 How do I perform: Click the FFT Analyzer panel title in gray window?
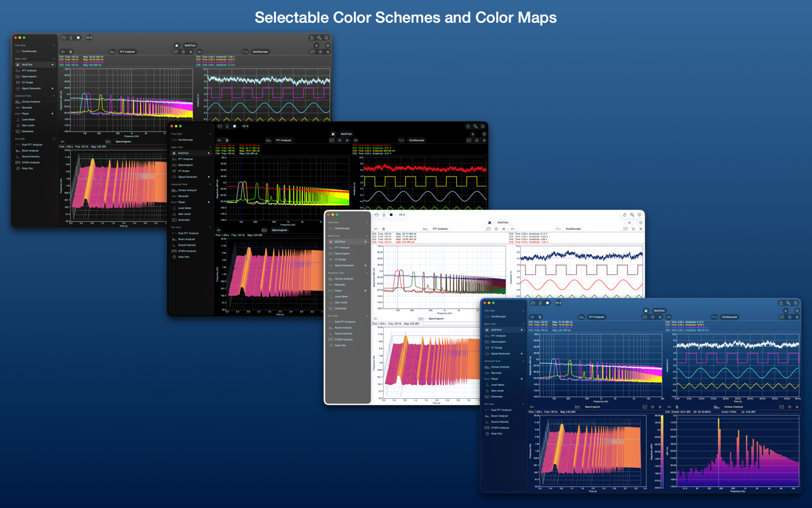coord(127,52)
